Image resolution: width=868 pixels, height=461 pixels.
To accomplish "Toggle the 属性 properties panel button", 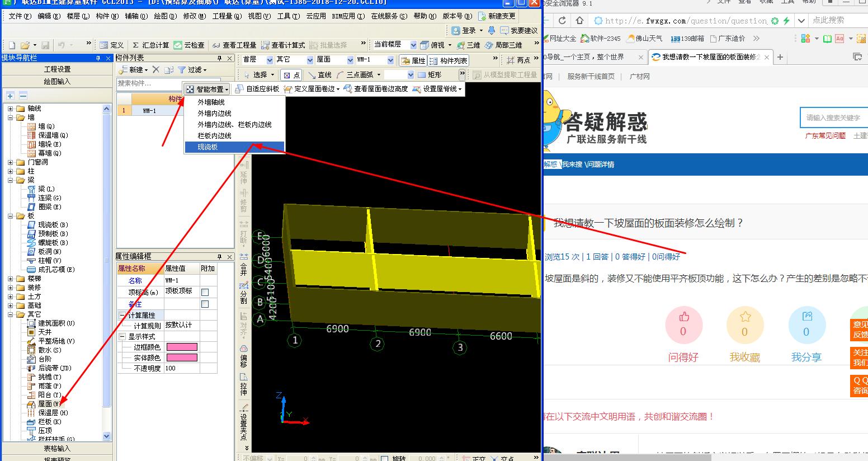I will coord(413,60).
